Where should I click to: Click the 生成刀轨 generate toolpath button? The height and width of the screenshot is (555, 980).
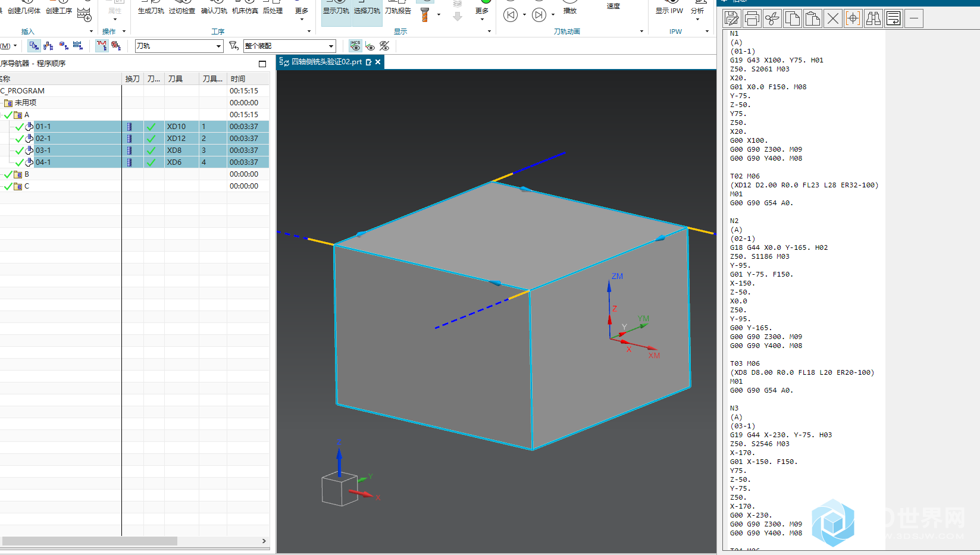tap(151, 8)
